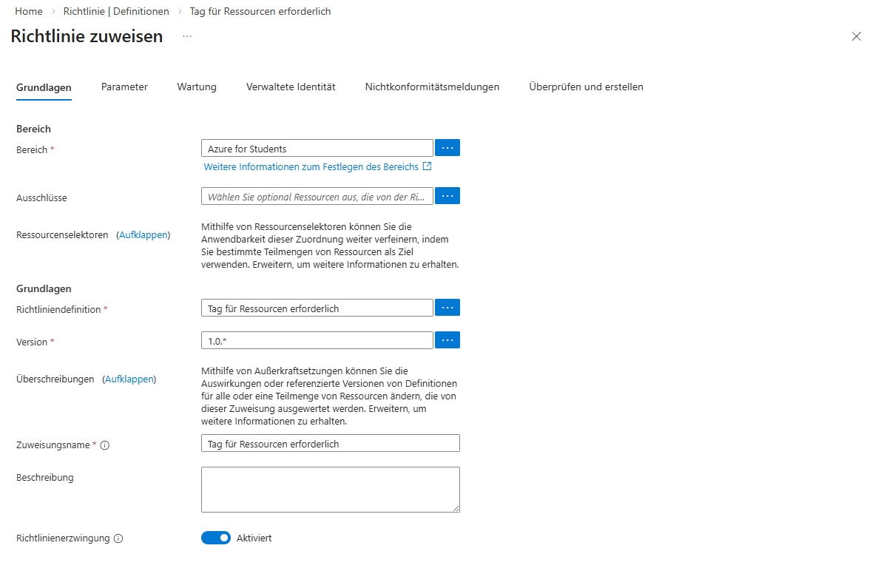The height and width of the screenshot is (588, 875).
Task: Open the Bereich scope picker ellipsis button
Action: [447, 148]
